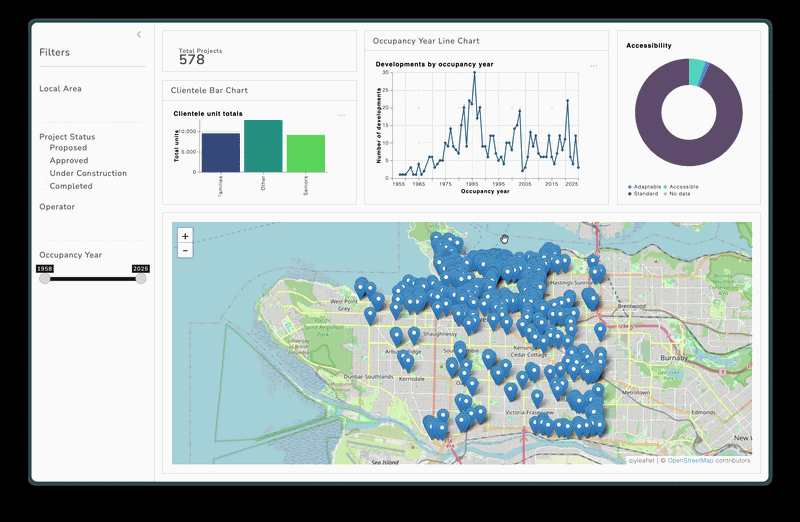800x522 pixels.
Task: Enable the Approved project status filter
Action: click(68, 161)
